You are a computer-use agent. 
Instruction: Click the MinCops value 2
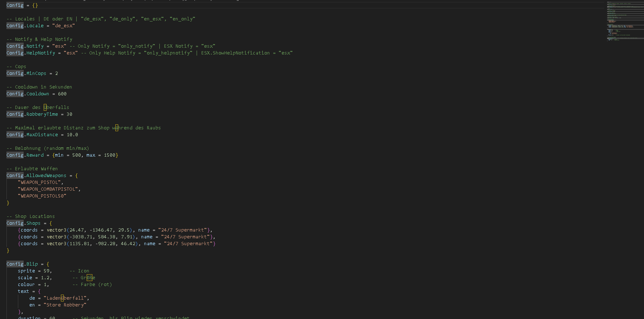pos(57,73)
